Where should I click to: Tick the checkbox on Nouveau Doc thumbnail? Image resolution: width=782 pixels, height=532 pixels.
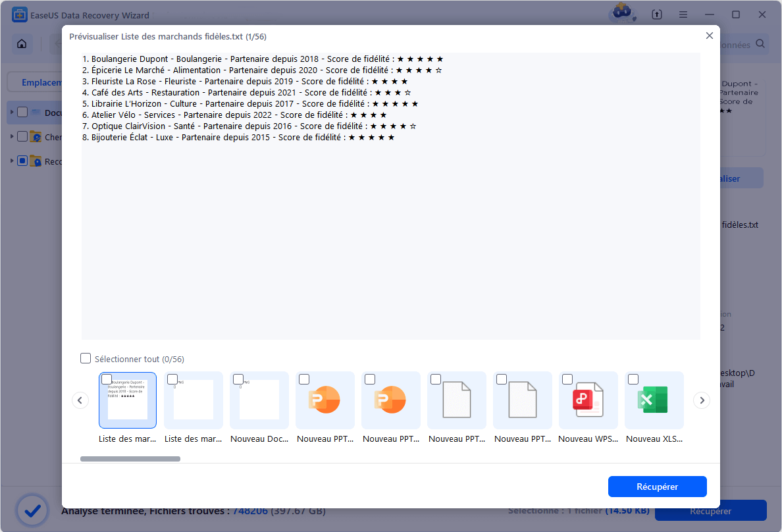pyautogui.click(x=238, y=379)
